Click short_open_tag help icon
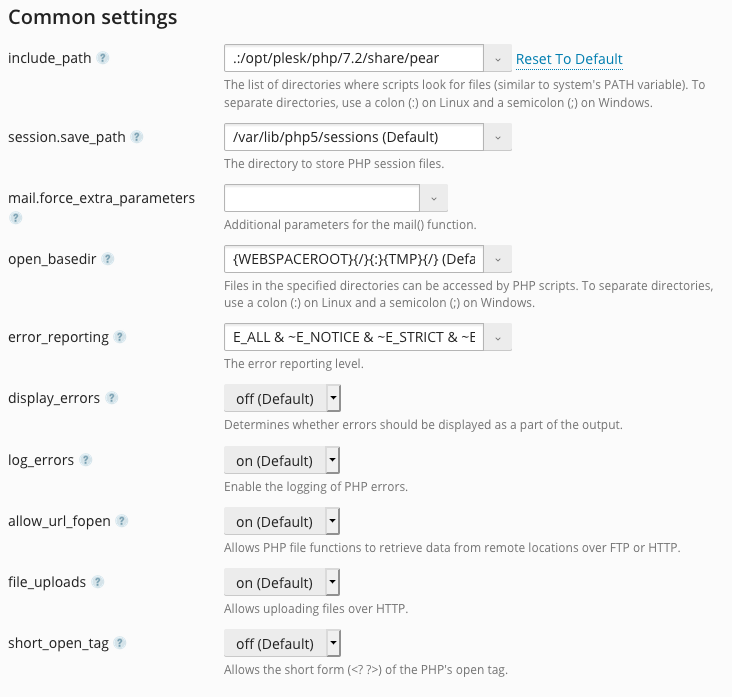Image resolution: width=732 pixels, height=697 pixels. pos(120,643)
